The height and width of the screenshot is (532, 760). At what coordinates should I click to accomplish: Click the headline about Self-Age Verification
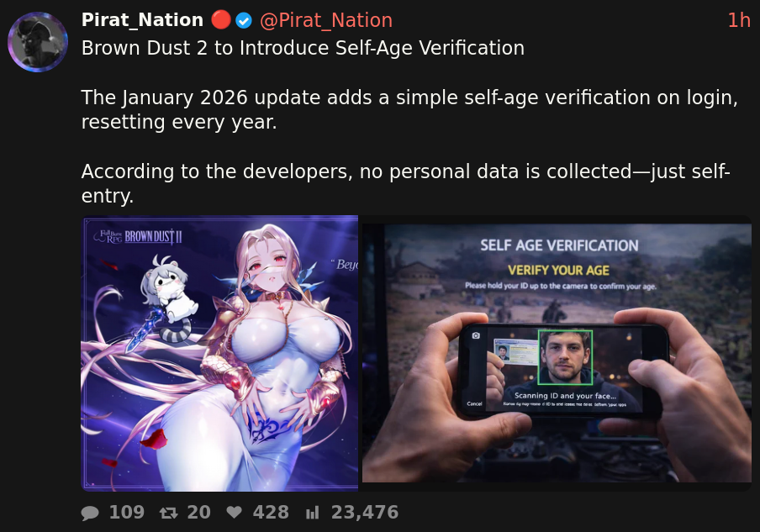click(303, 48)
